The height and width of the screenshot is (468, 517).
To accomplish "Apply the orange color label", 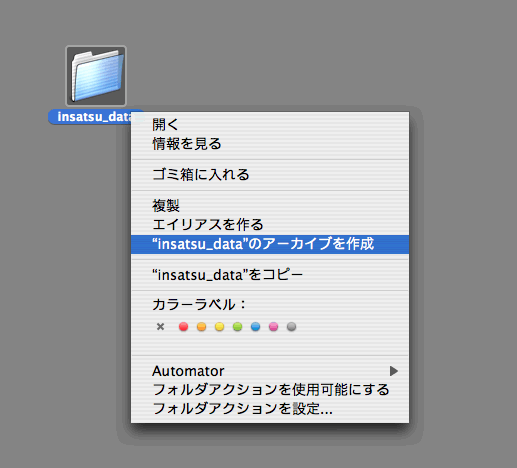I will (x=201, y=327).
